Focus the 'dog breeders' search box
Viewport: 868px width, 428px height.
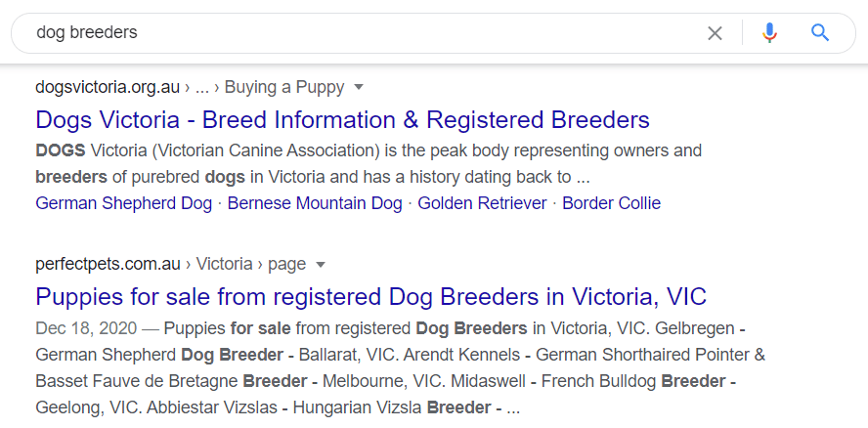pos(362,33)
